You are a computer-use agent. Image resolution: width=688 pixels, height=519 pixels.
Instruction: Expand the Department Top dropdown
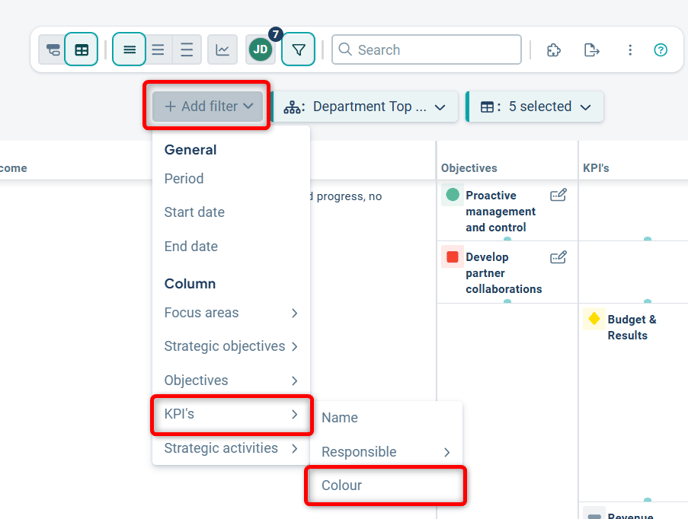[x=365, y=107]
